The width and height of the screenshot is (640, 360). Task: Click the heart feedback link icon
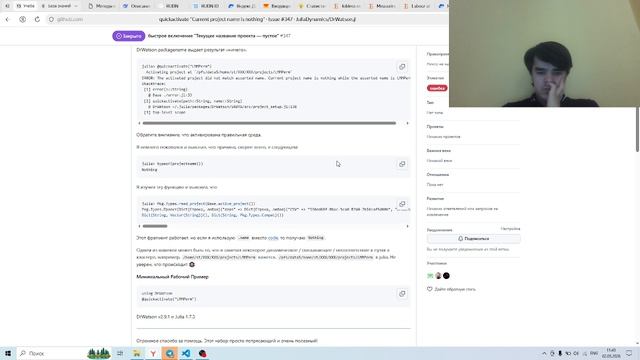pos(429,289)
